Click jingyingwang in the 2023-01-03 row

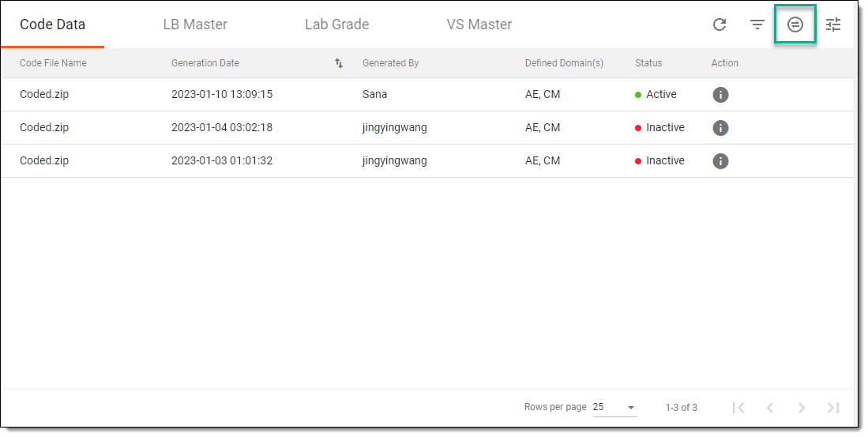pos(395,160)
